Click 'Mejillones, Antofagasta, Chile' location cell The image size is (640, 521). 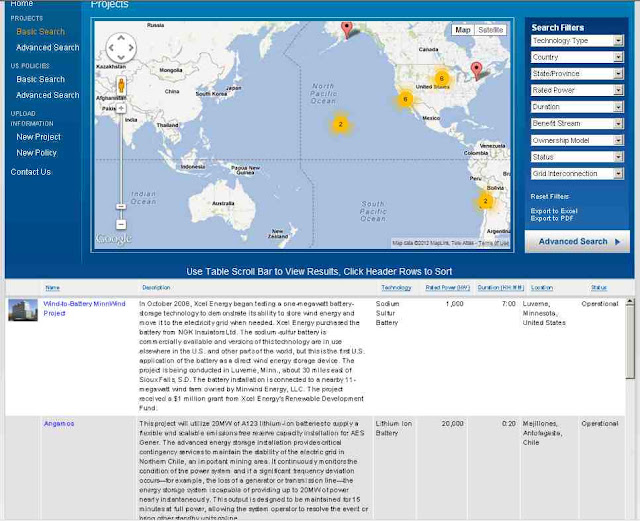(x=542, y=433)
